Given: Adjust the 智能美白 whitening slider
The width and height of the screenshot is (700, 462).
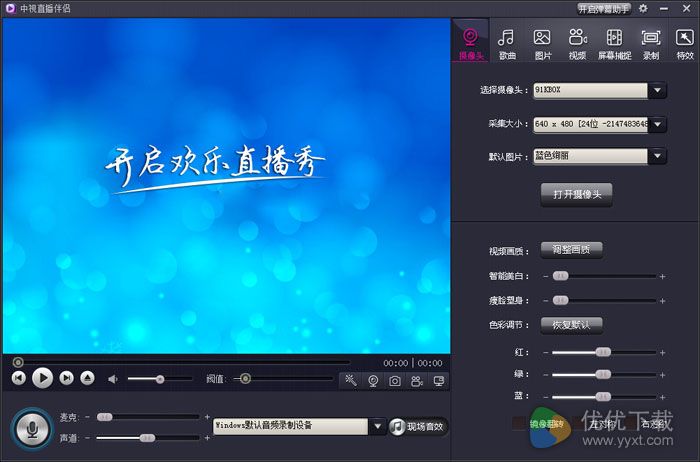Looking at the screenshot, I should click(604, 276).
